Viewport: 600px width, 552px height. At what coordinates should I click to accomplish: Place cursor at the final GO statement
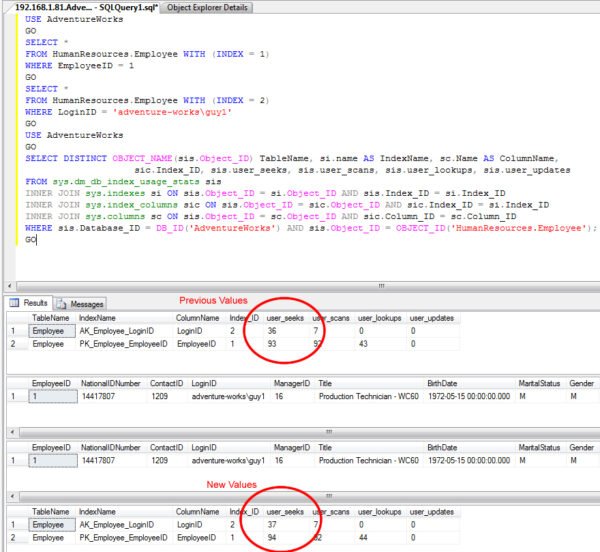click(x=31, y=240)
